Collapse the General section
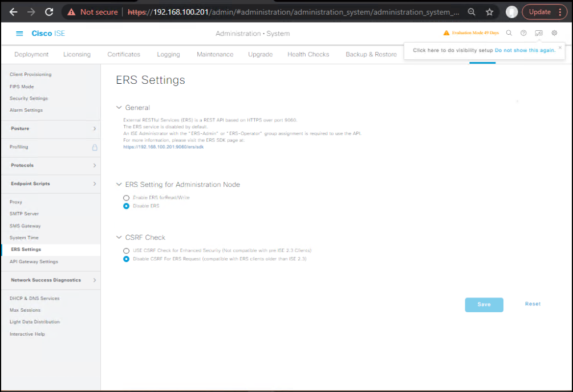The width and height of the screenshot is (573, 392). coord(119,108)
